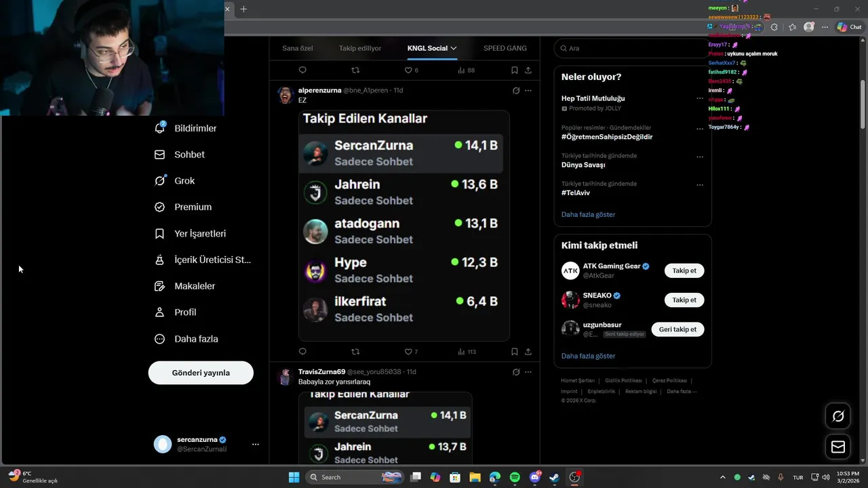Viewport: 868px width, 488px height.
Task: Bookmark alperenzurna's EZ post
Action: tap(515, 352)
